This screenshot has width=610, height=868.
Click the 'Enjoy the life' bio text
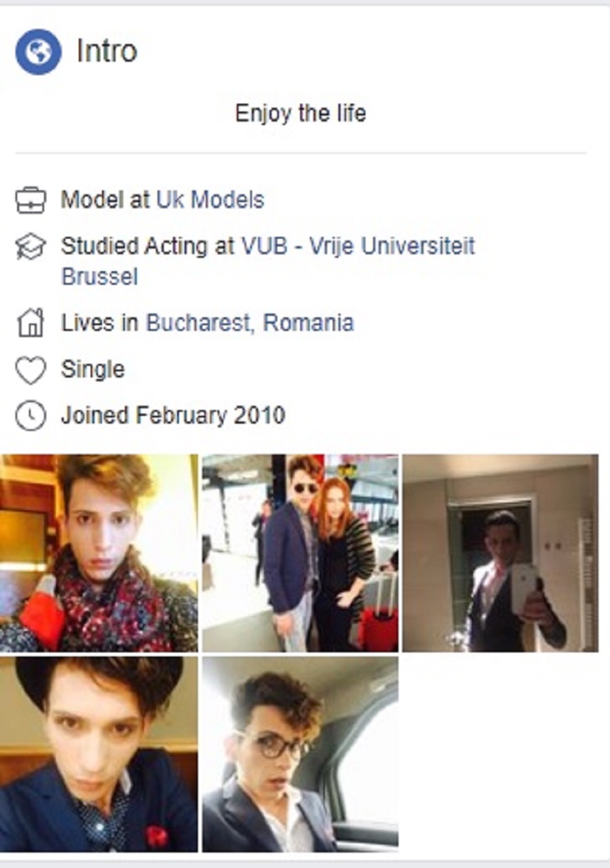tap(301, 114)
